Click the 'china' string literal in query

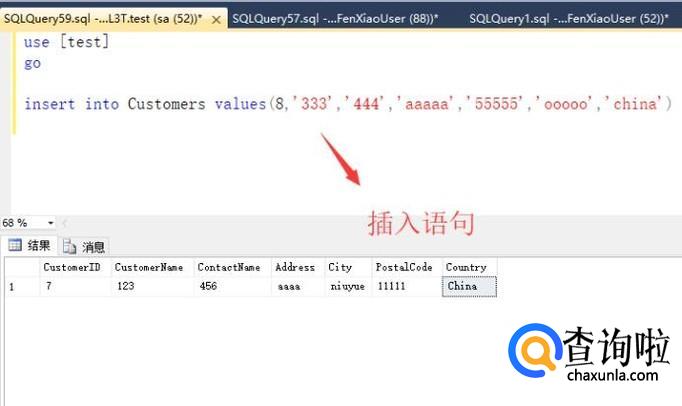633,104
